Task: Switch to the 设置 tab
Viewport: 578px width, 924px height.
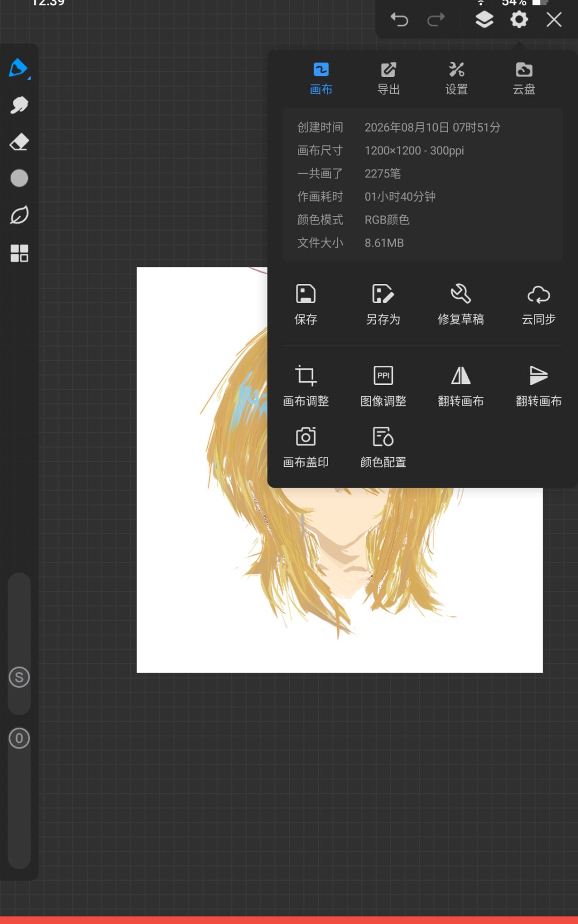Action: coord(457,79)
